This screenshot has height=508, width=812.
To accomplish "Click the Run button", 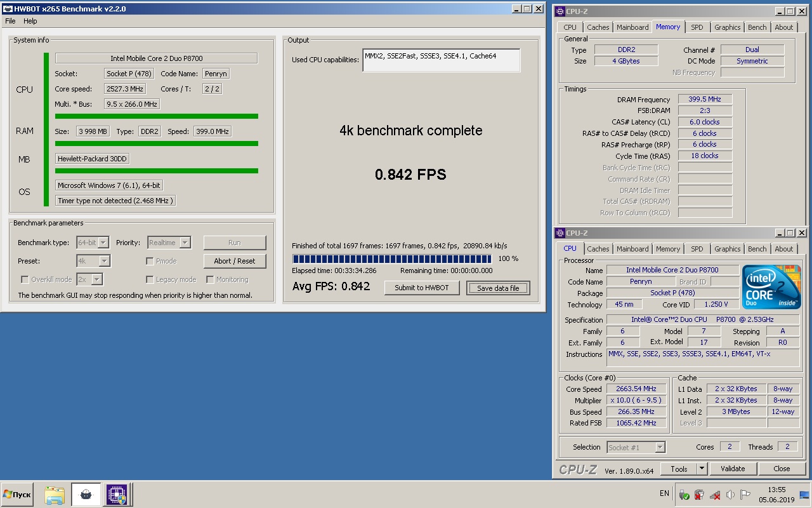I will click(x=235, y=243).
